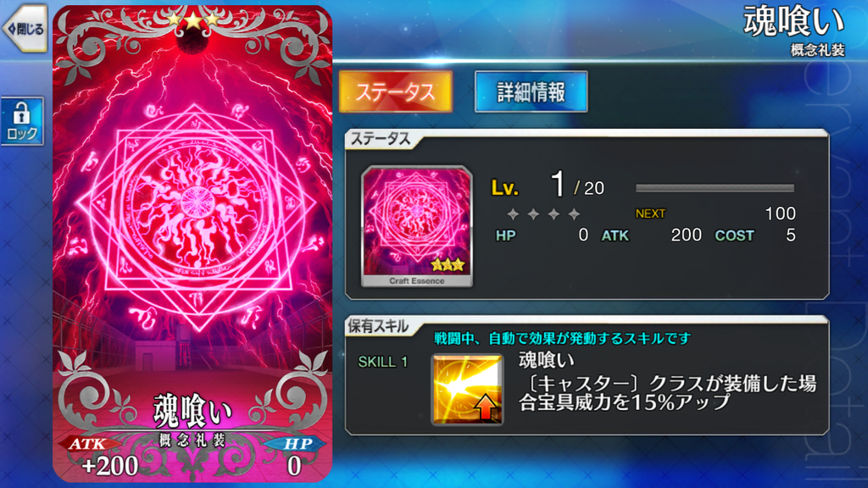This screenshot has width=868, height=488.
Task: Click the red ATK badge on card
Action: [88, 444]
